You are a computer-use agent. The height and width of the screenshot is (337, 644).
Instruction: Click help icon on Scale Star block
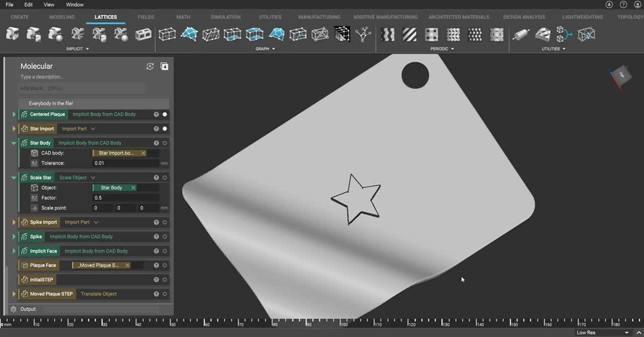(x=156, y=178)
